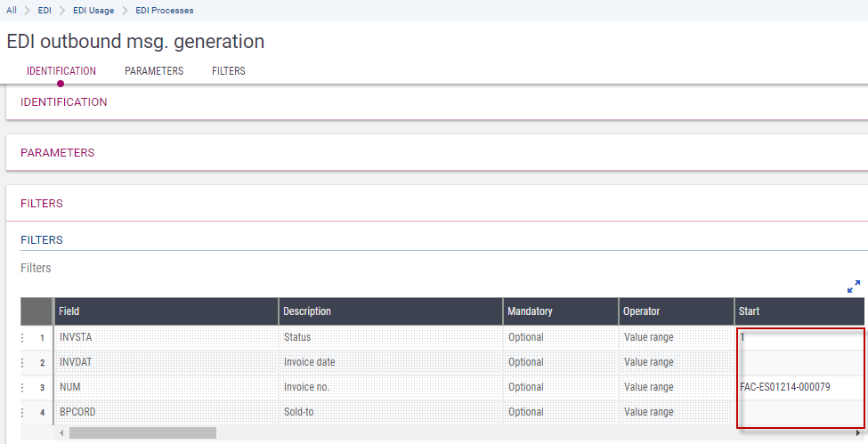Switch to the PARAMETERS tab
The image size is (868, 444).
click(x=154, y=71)
